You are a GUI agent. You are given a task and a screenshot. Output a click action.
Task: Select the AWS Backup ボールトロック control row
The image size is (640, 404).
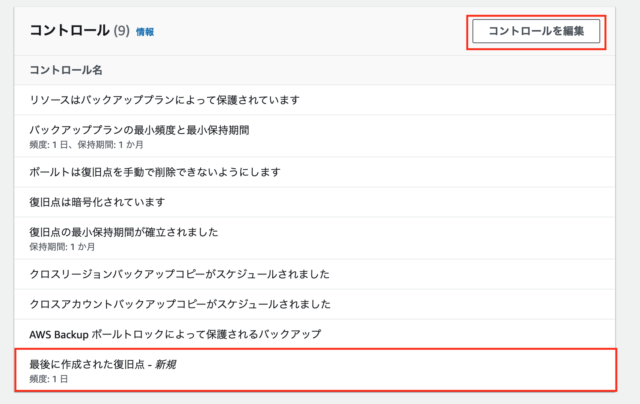click(x=315, y=334)
